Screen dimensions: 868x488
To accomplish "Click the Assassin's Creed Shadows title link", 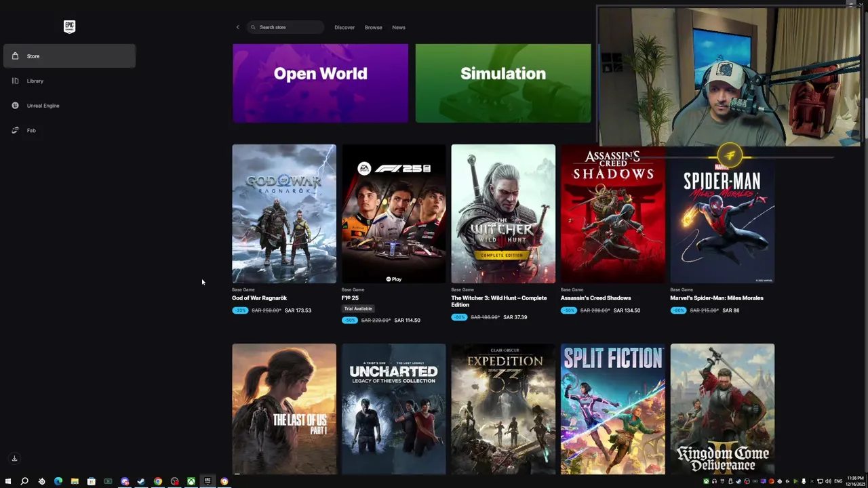I will [x=595, y=298].
